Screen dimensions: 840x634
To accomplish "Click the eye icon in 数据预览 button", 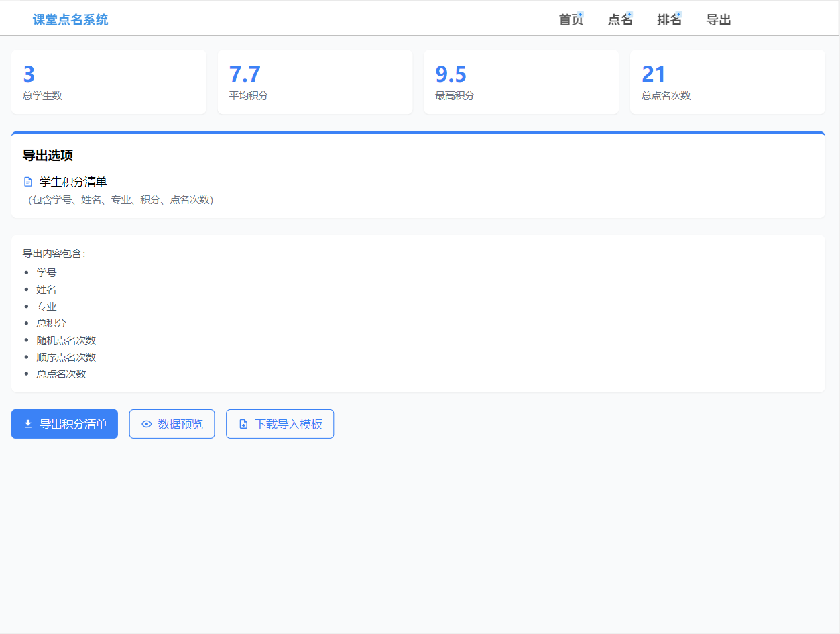I will [x=146, y=423].
